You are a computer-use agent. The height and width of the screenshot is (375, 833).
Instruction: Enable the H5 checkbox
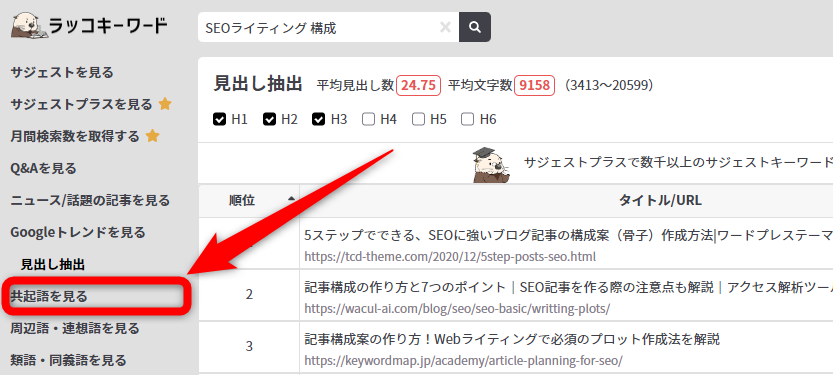point(419,120)
